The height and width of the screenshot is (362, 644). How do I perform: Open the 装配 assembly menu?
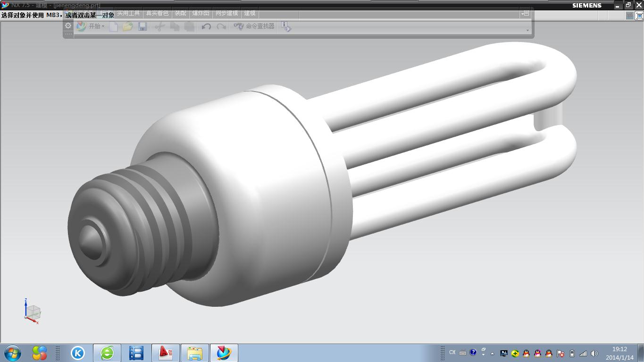pyautogui.click(x=180, y=13)
